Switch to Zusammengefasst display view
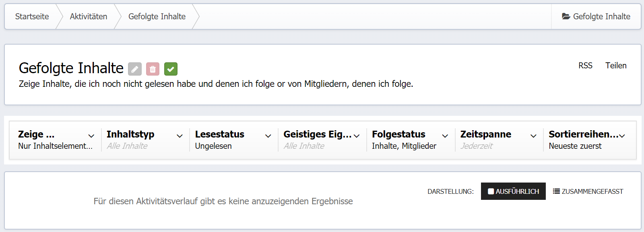This screenshot has width=644, height=232. click(x=588, y=191)
